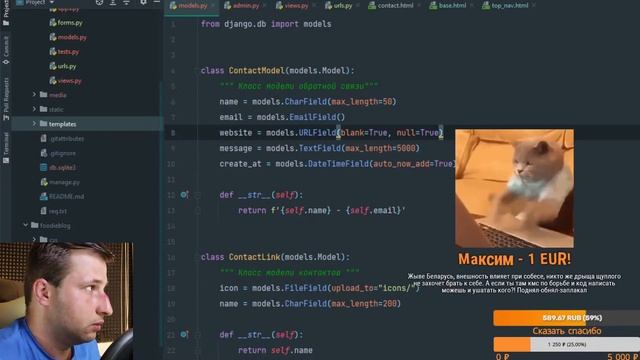
Task: Click "URLField" on the website line
Action: [317, 133]
